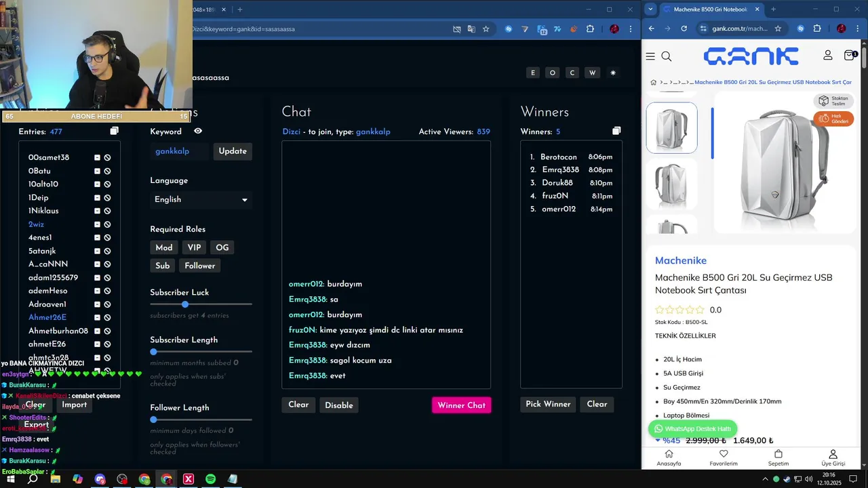
Task: Click the Windows Start button
Action: point(11,479)
